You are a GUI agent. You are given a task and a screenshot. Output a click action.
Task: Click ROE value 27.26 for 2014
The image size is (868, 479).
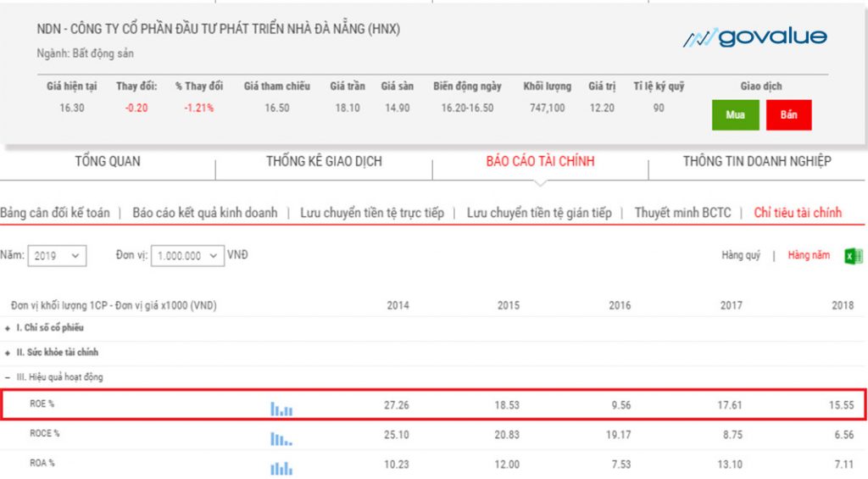click(397, 405)
